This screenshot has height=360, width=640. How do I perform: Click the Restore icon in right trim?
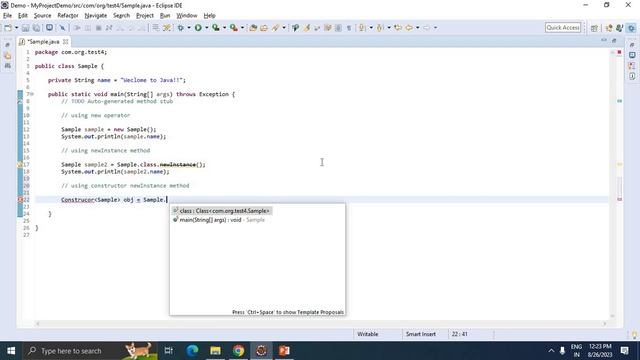[632, 44]
